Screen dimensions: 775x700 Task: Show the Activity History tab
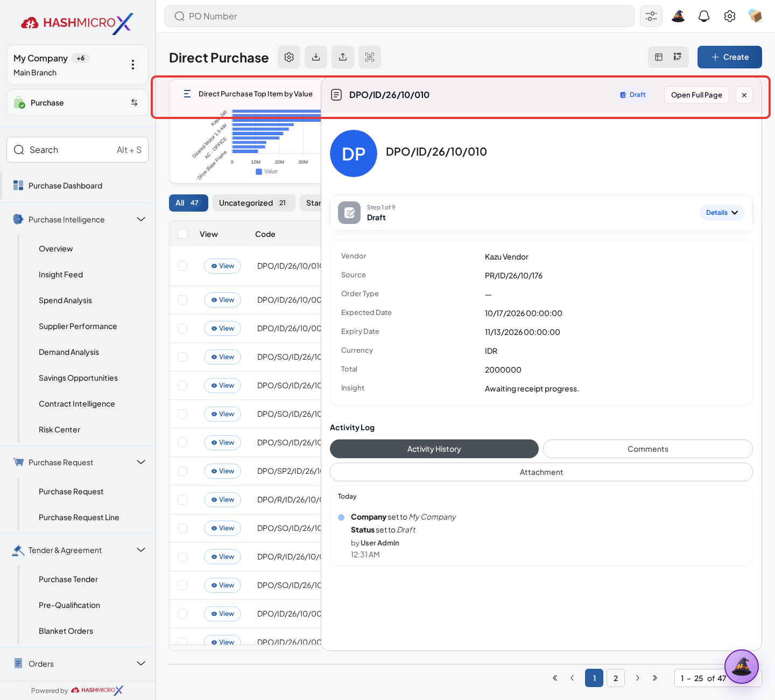pos(434,449)
